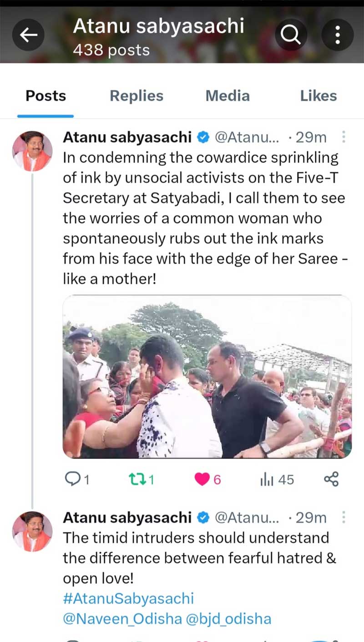Switch to the Media tab
Image resolution: width=364 pixels, height=642 pixels.
[x=227, y=96]
